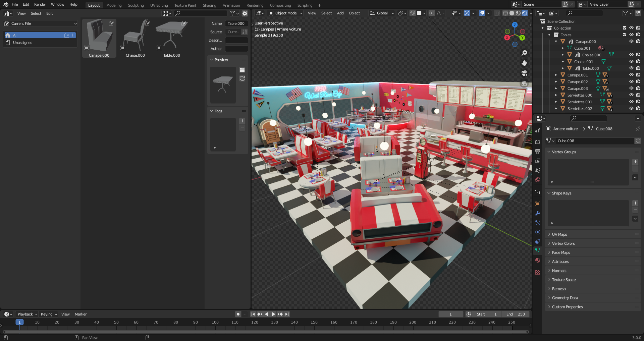Open the Current File library dropdown
The width and height of the screenshot is (644, 341).
pos(41,23)
